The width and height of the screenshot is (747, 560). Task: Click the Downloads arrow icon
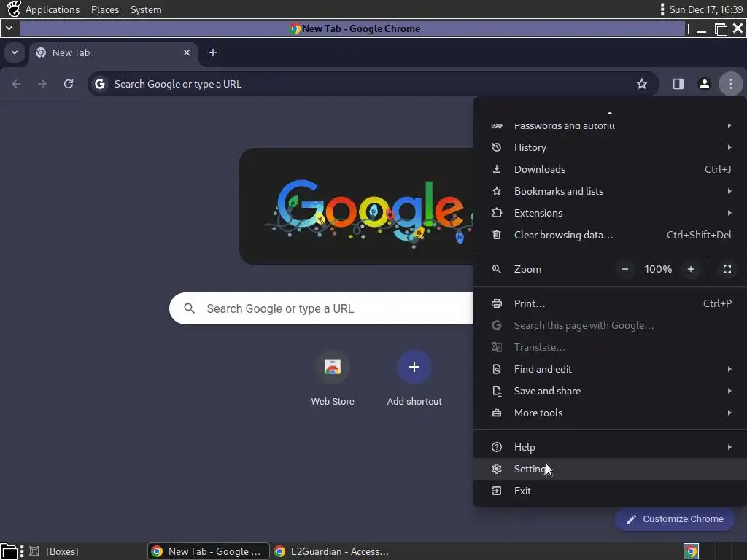click(496, 169)
